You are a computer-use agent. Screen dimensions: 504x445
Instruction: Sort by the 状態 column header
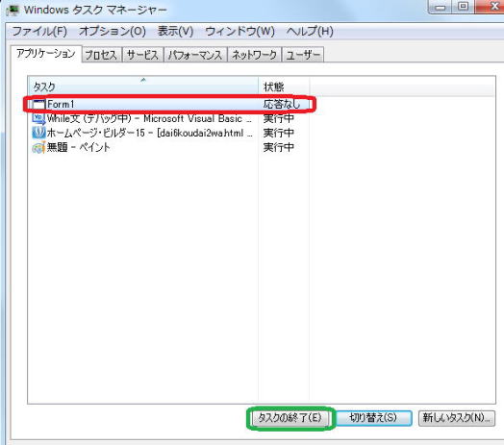click(x=284, y=87)
